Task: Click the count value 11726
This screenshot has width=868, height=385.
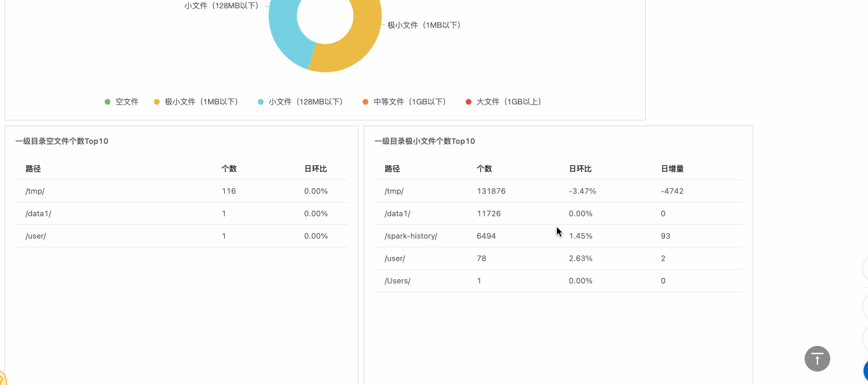Action: click(489, 213)
